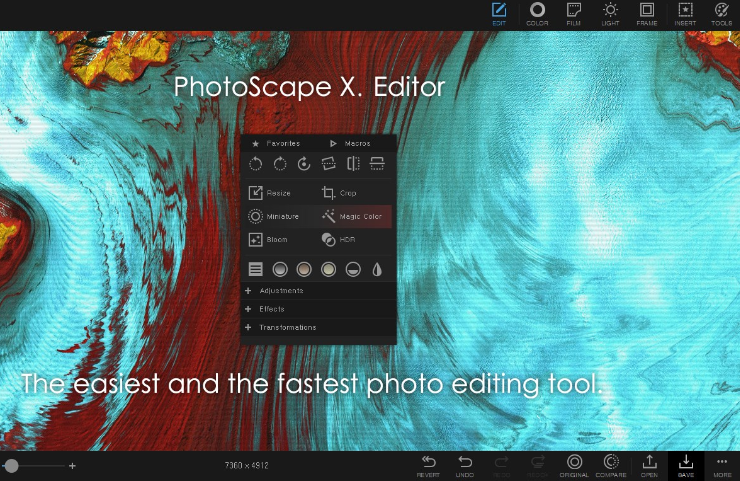Click the zoom in plus icon
Screen dimensions: 740x481
72,466
